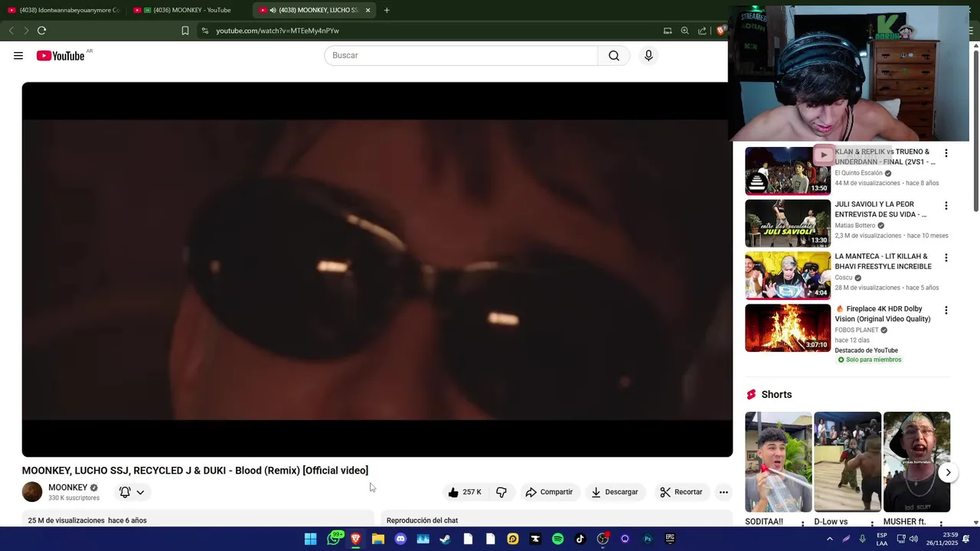The height and width of the screenshot is (551, 980).
Task: Open File Explorer from the taskbar
Action: point(378,539)
